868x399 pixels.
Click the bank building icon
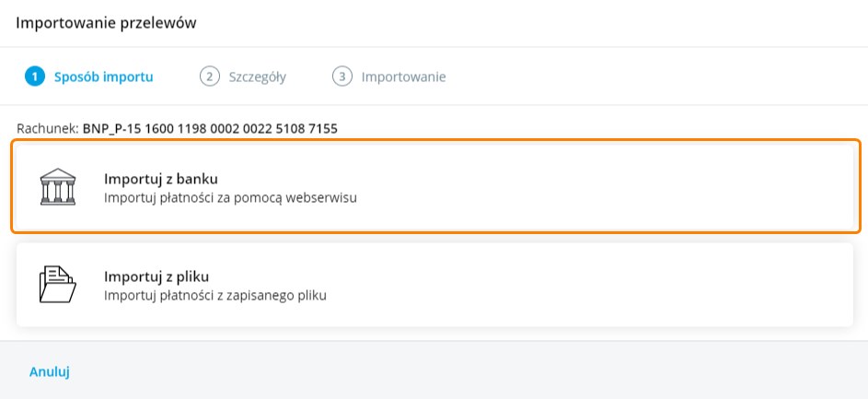pyautogui.click(x=58, y=186)
